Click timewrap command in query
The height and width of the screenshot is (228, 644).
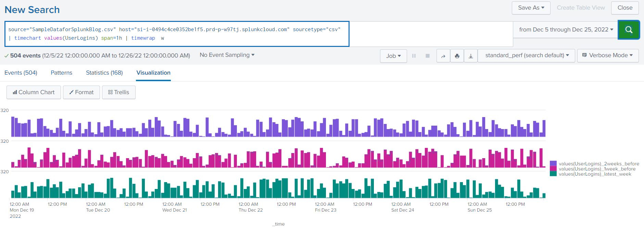(x=143, y=38)
